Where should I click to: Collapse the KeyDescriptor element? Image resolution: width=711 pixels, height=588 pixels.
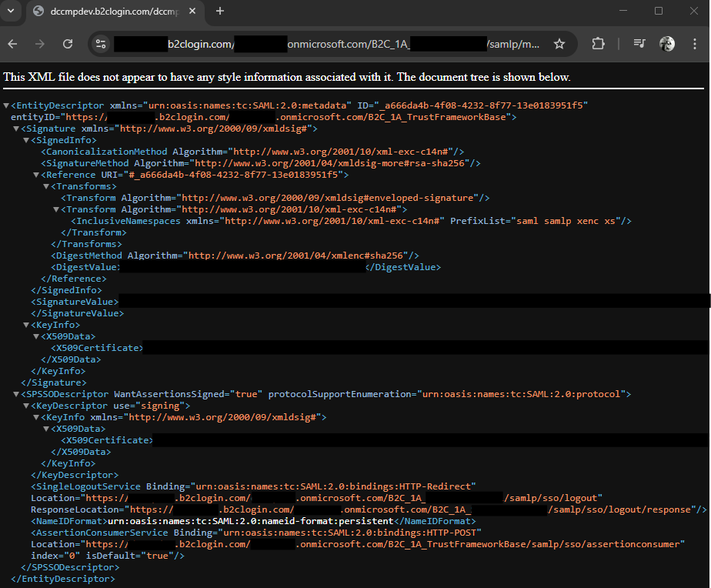(x=25, y=406)
